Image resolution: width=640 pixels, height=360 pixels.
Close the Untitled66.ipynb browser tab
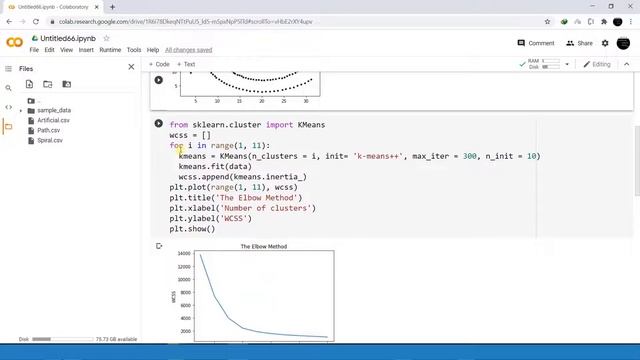click(x=97, y=7)
